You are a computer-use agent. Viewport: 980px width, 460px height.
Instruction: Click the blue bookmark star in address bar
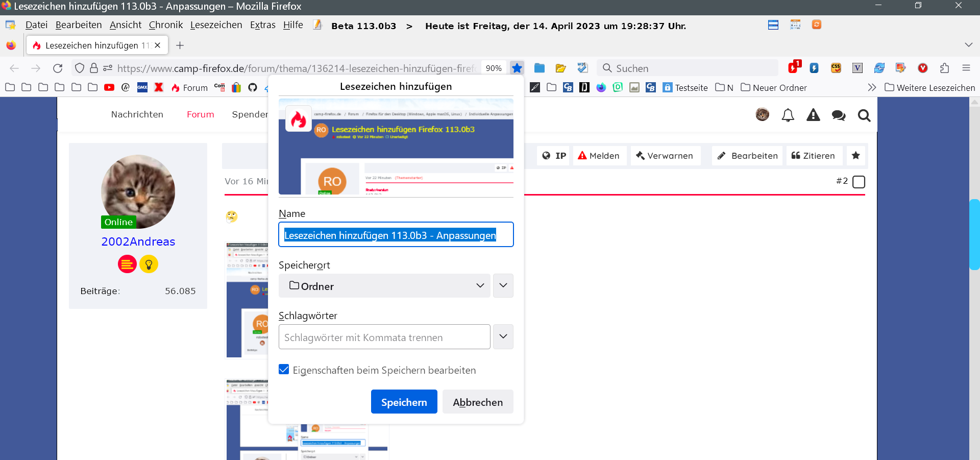[517, 68]
